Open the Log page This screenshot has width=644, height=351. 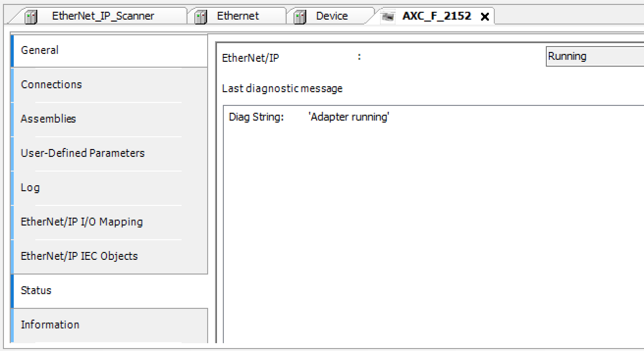pos(109,188)
